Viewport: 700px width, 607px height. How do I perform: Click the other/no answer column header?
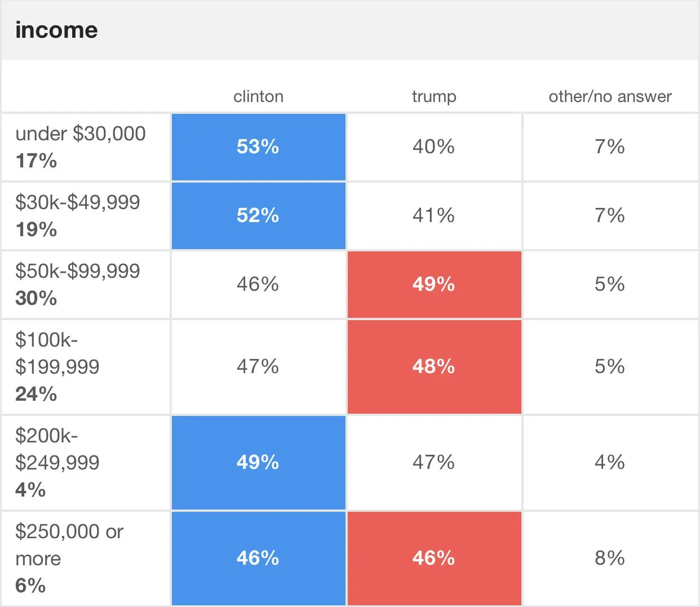point(610,96)
